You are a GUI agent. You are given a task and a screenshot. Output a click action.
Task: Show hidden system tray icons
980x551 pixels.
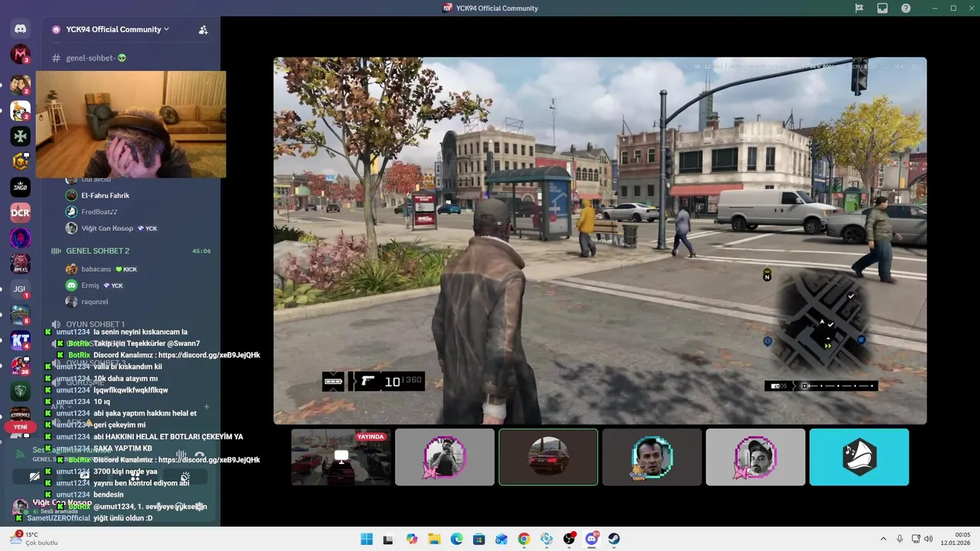883,539
